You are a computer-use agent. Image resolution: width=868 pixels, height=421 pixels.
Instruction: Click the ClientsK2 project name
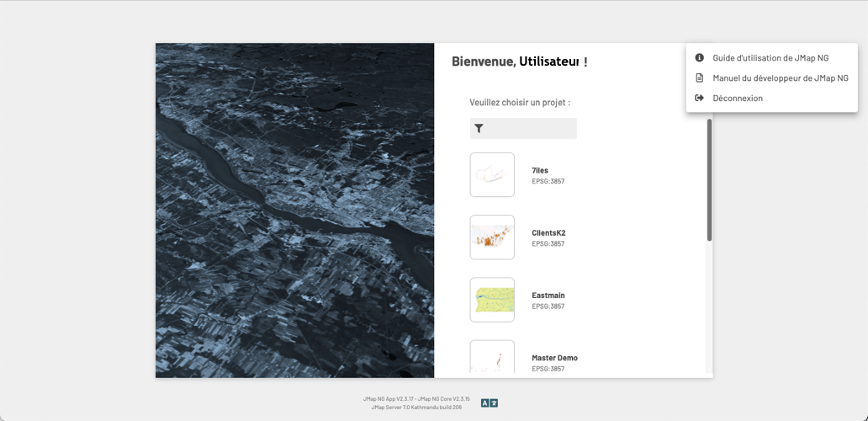point(548,233)
